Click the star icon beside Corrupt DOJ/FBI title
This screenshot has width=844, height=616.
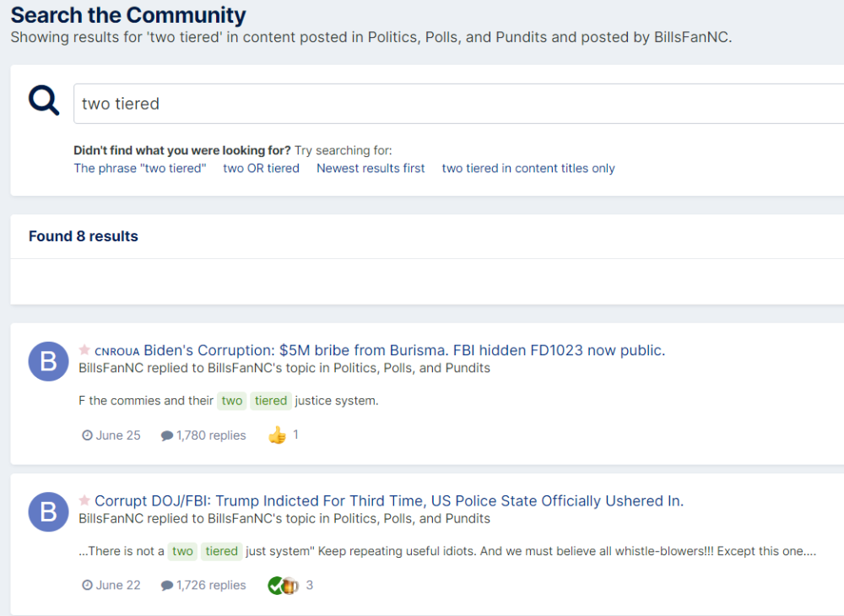click(x=84, y=500)
